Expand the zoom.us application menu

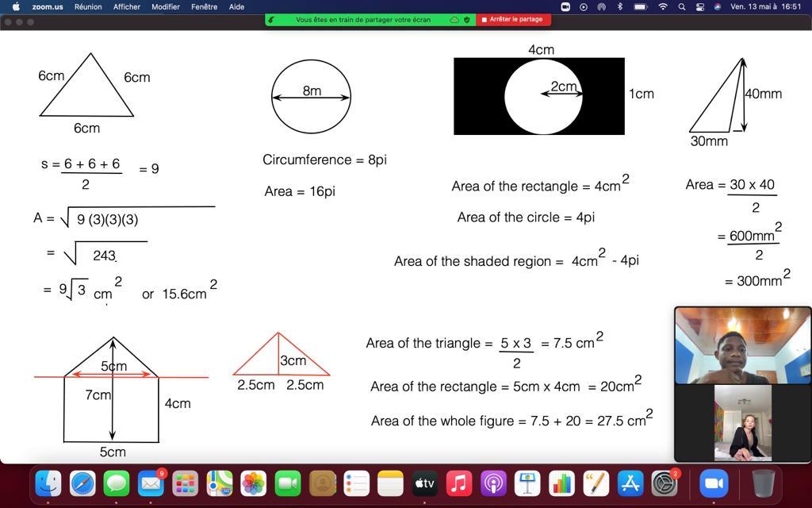48,6
